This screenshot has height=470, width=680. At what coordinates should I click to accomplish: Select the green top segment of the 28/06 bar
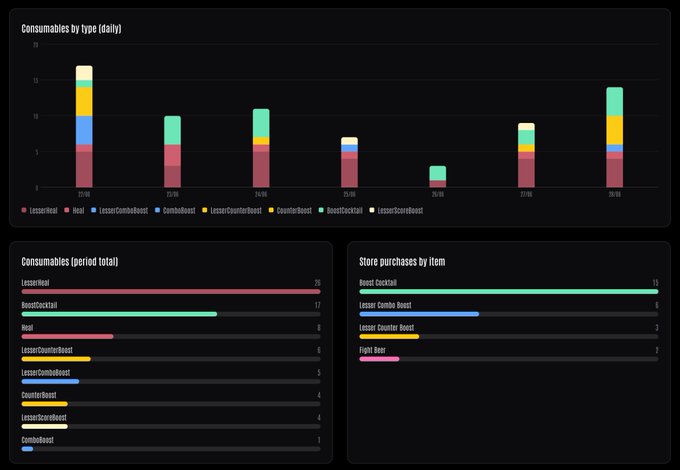[x=615, y=101]
